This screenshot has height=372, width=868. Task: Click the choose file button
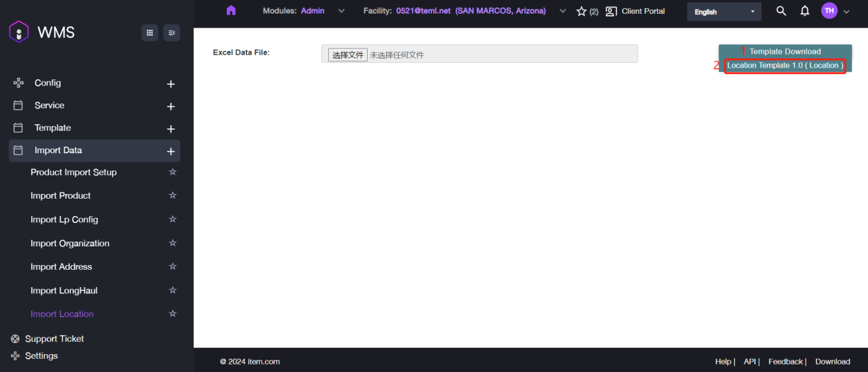[348, 55]
